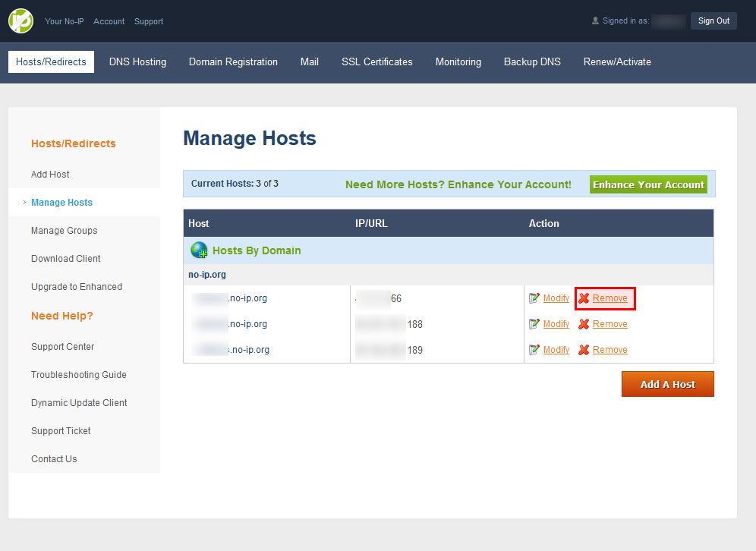Screen dimensions: 756x551
Task: Click the red X icon for host ending 188
Action: 584,324
